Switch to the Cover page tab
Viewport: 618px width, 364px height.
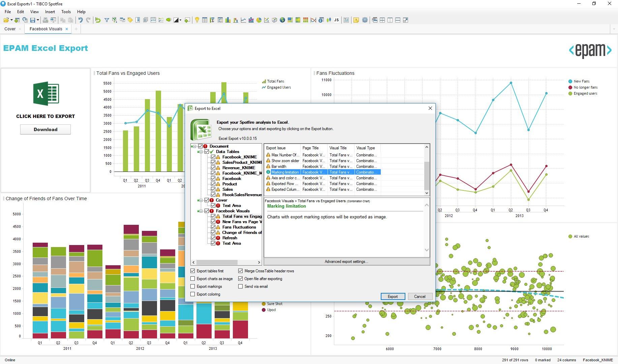click(x=10, y=29)
